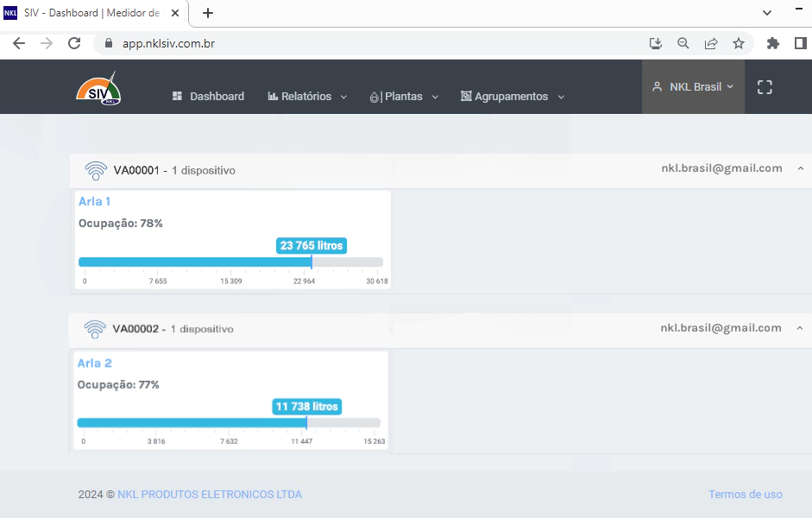Collapse the VA00001 device section
Image resolution: width=812 pixels, height=518 pixels.
[x=800, y=169]
